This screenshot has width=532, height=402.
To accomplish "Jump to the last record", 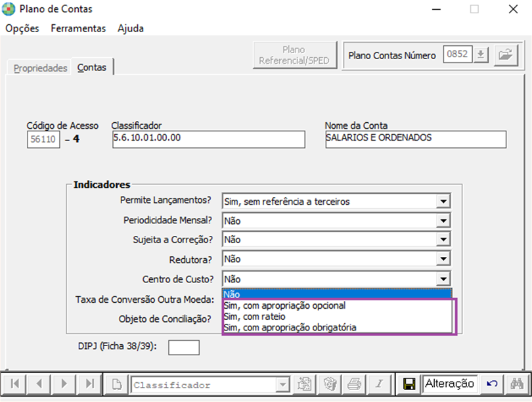I will coord(89,384).
